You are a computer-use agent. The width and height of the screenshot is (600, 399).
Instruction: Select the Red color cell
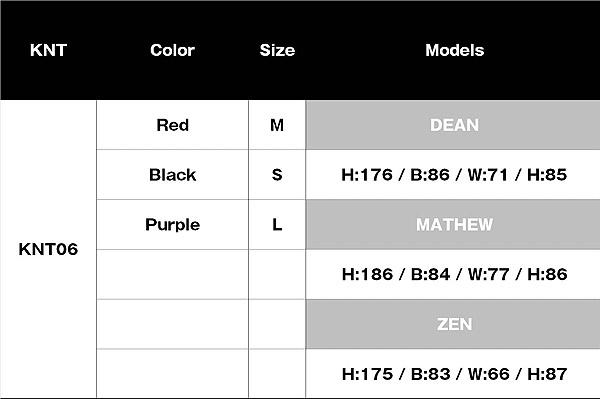tap(173, 125)
